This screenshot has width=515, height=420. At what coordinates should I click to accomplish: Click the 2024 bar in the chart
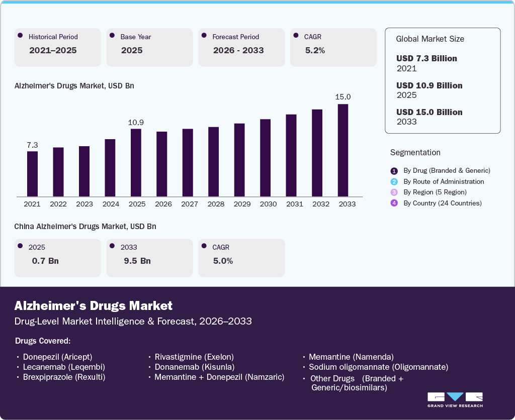(x=110, y=168)
